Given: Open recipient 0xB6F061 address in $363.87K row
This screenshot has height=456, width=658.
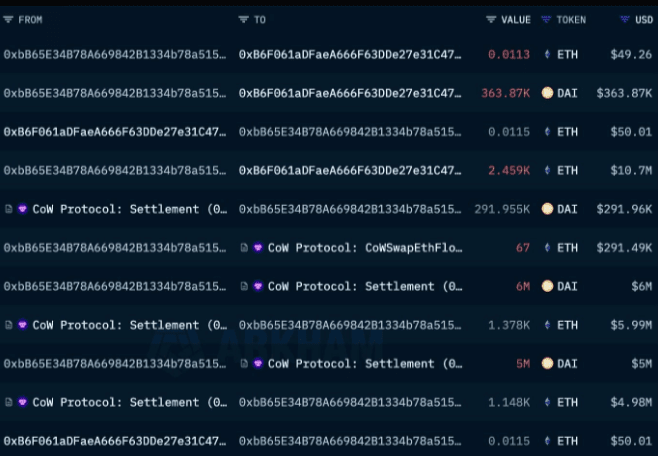Looking at the screenshot, I should [x=350, y=93].
